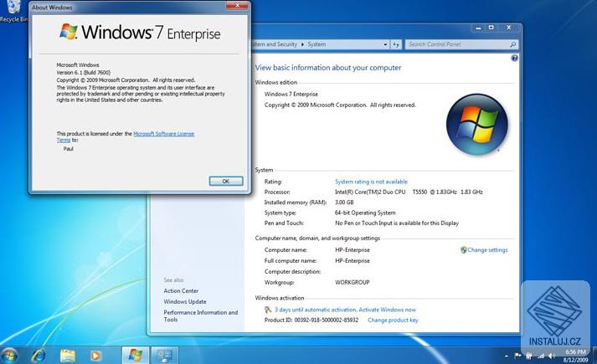Open the network signal tray icon
This screenshot has height=364, width=597.
click(x=541, y=356)
